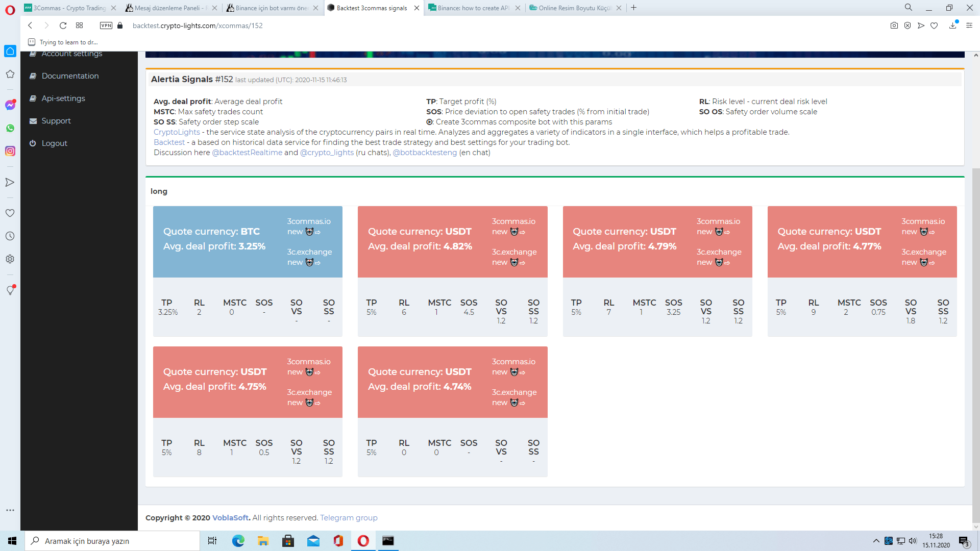Open WhatsApp in Opera sidebar
The image size is (980, 551).
10,128
